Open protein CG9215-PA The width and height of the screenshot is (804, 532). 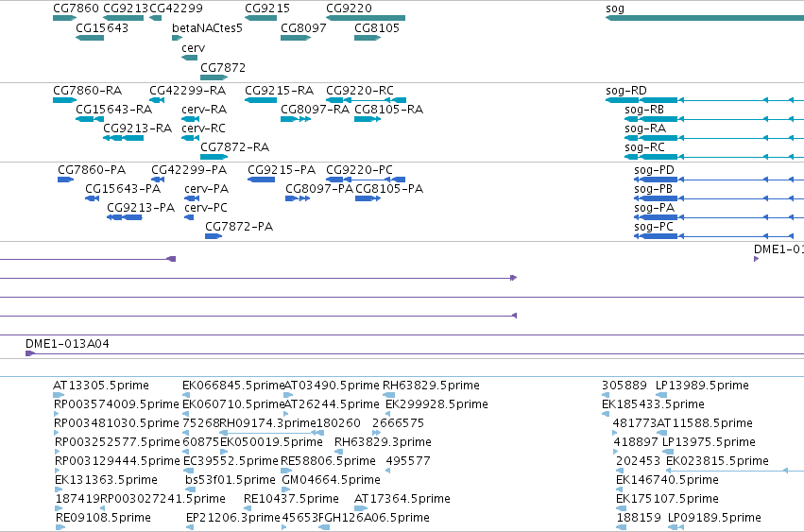[282, 170]
